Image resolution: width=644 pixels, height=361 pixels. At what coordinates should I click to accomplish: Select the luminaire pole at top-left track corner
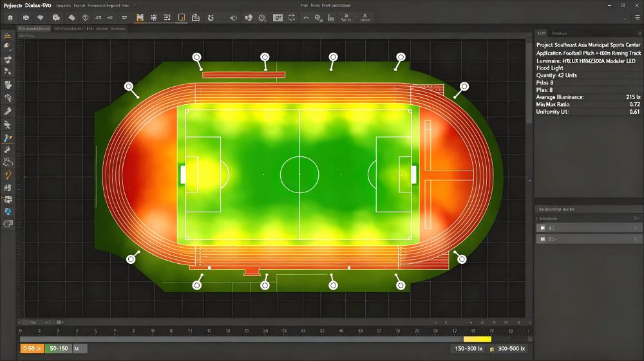(129, 87)
